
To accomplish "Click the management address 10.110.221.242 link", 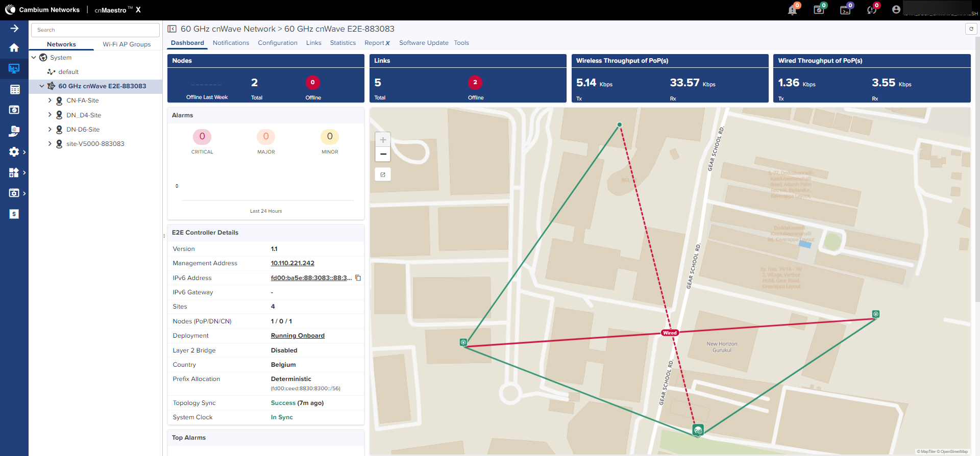I will pyautogui.click(x=292, y=263).
